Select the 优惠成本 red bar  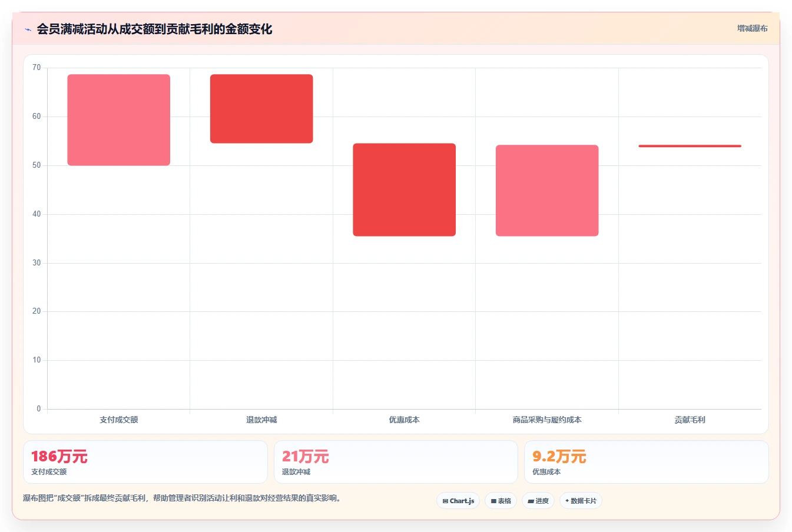click(405, 189)
